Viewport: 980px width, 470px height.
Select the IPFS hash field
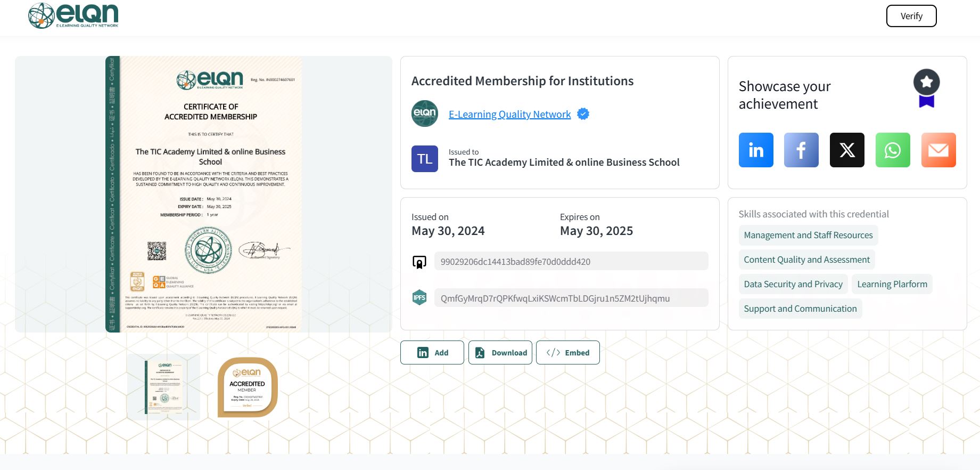coord(571,298)
